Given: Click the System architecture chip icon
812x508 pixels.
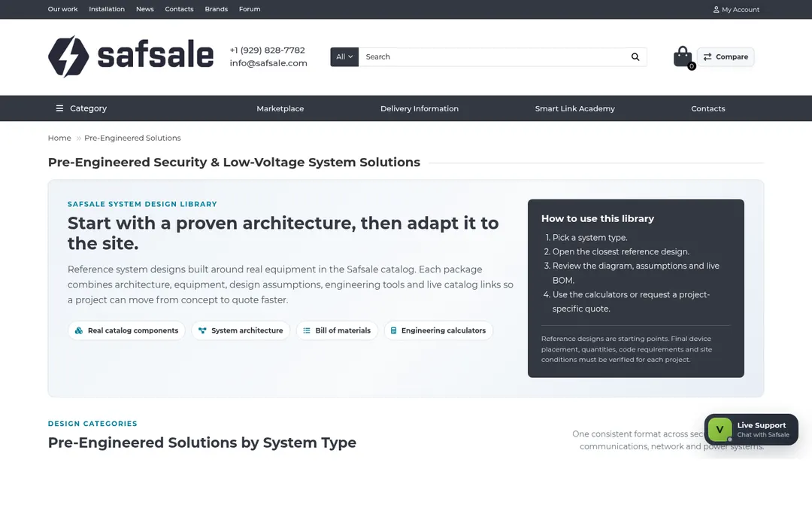Looking at the screenshot, I should pos(202,330).
